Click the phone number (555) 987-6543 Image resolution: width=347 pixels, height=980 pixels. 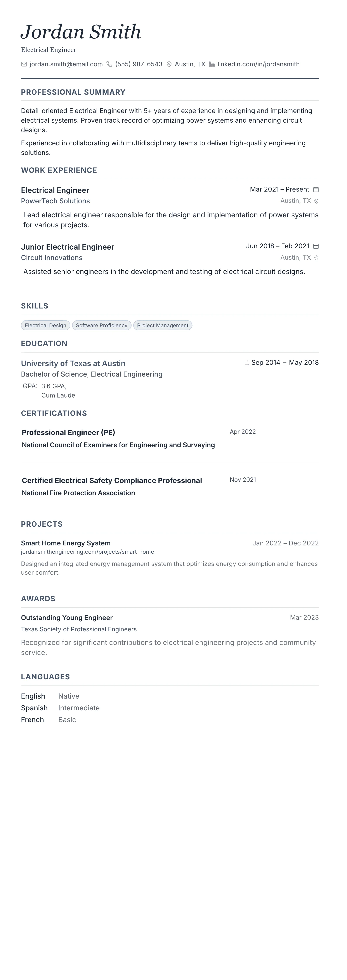[139, 64]
